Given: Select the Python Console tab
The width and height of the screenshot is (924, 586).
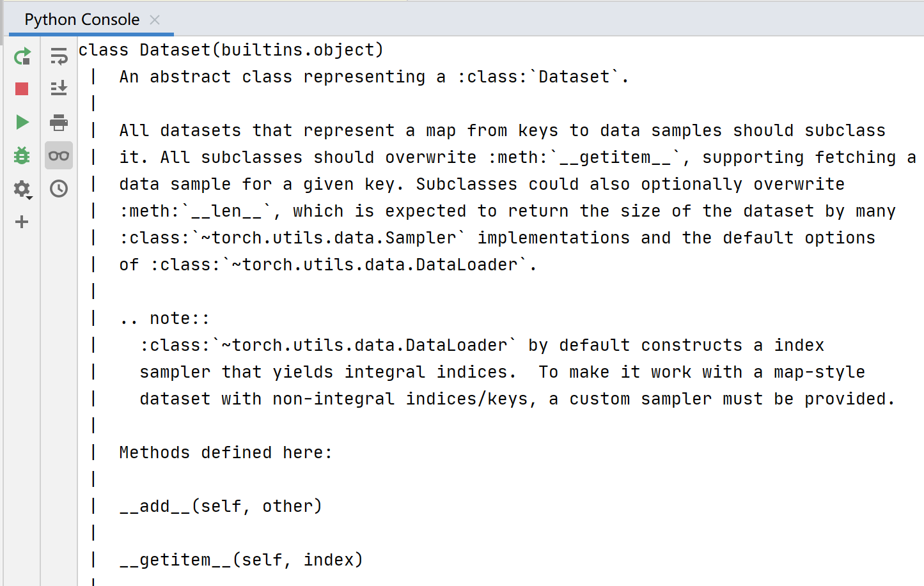Looking at the screenshot, I should (x=82, y=19).
